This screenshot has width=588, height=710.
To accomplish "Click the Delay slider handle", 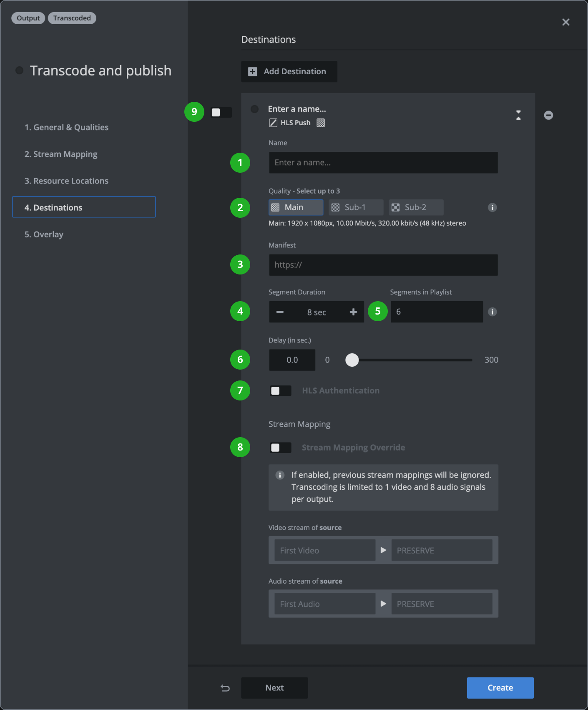I will (x=352, y=360).
